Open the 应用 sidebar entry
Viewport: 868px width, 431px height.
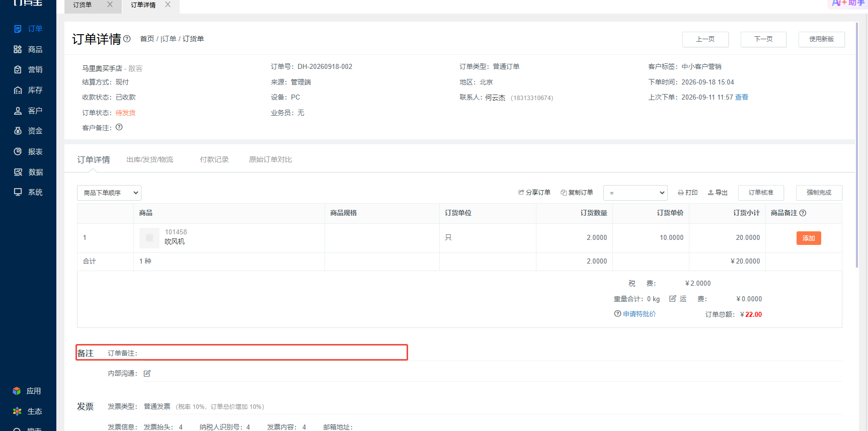27,391
